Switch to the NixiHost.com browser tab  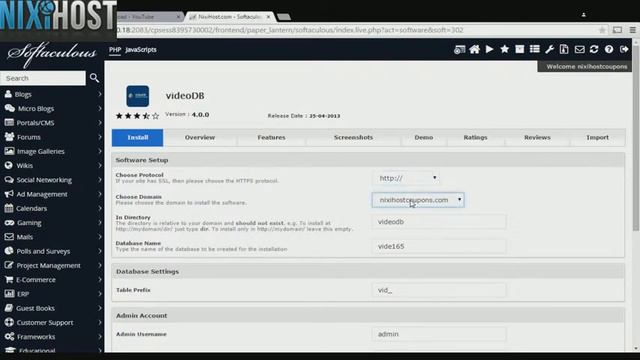click(229, 17)
